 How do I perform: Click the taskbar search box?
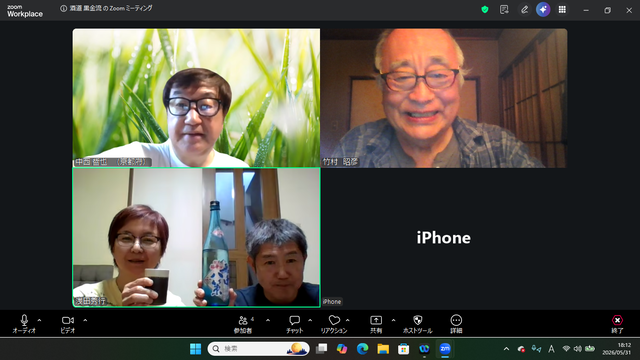(258, 349)
